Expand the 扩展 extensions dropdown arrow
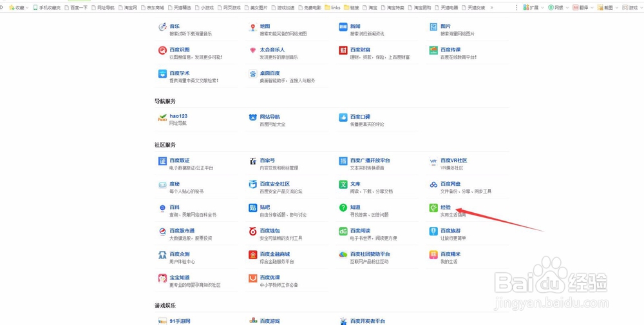 pyautogui.click(x=542, y=8)
